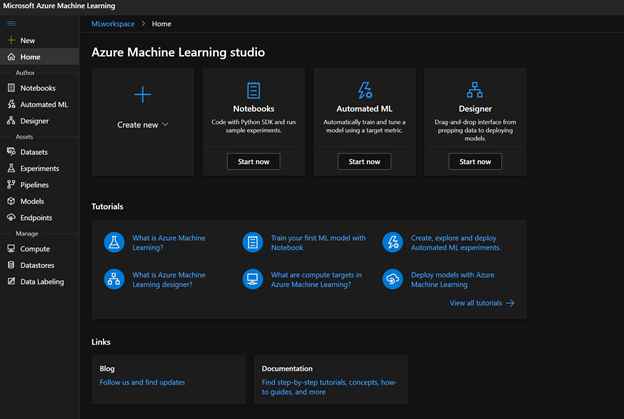Image resolution: width=624 pixels, height=419 pixels.
Task: Click the Datasets icon in sidebar
Action: [11, 152]
